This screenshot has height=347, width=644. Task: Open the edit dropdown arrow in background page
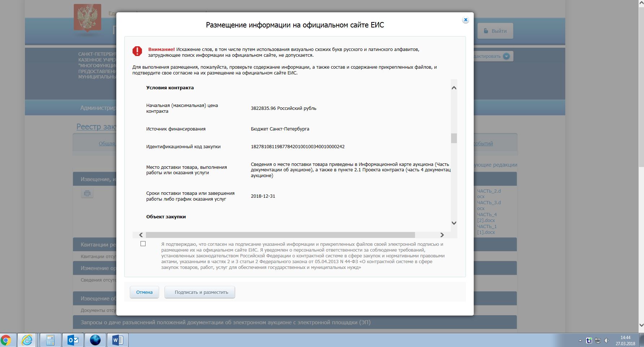pyautogui.click(x=506, y=56)
